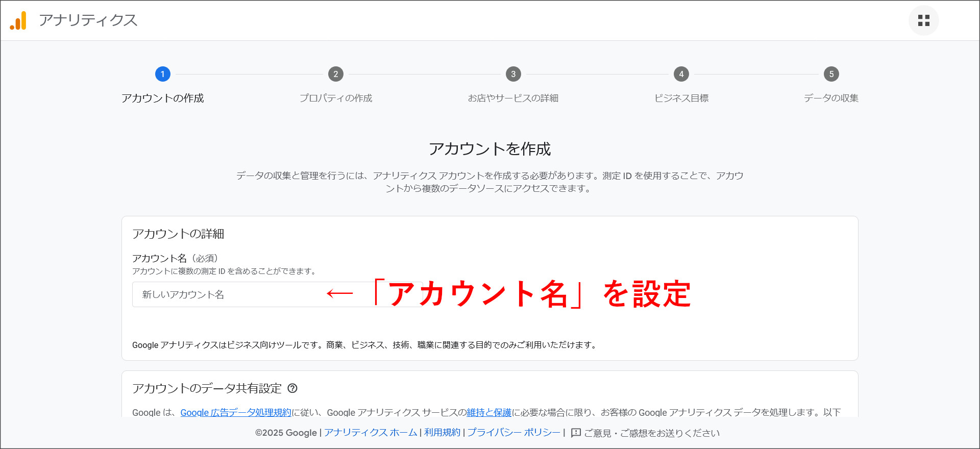Click the ©2025 Google footer text
Screen dimensions: 980x449
tap(286, 433)
